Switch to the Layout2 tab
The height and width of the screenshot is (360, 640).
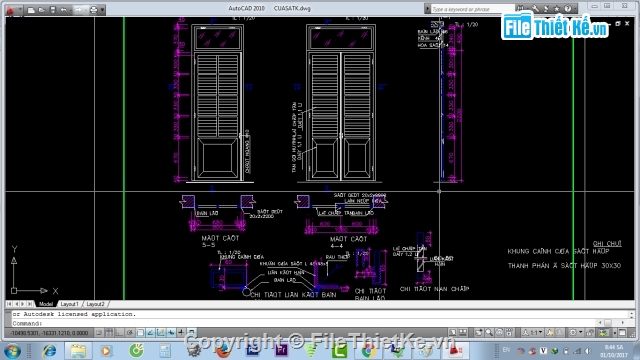tap(96, 304)
